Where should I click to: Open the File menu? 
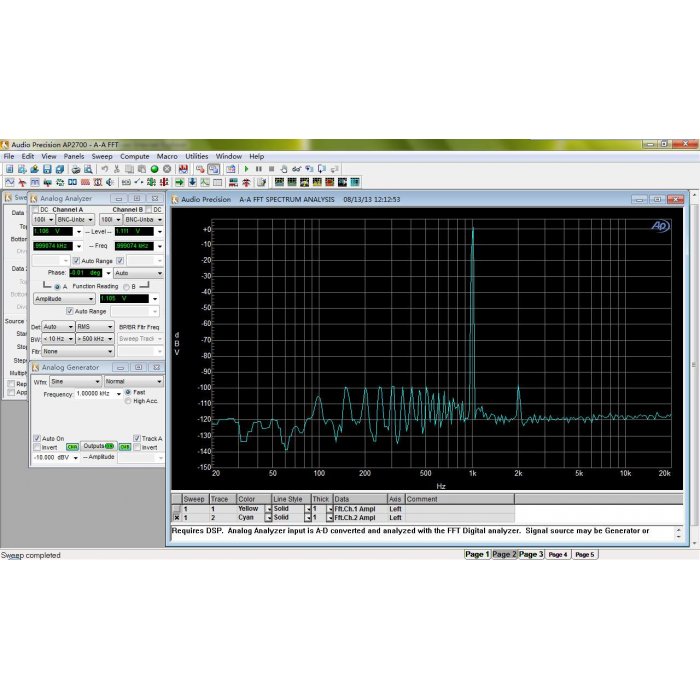click(9, 157)
